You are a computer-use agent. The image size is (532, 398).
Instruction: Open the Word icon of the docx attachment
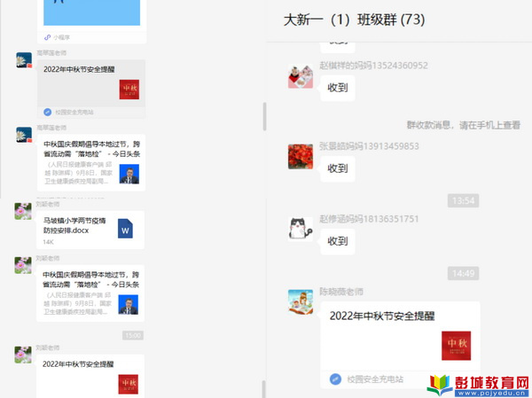[x=125, y=230]
